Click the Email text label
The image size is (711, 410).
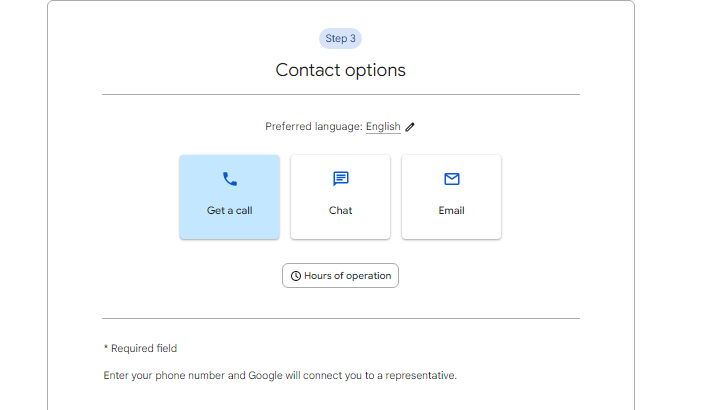(x=452, y=210)
